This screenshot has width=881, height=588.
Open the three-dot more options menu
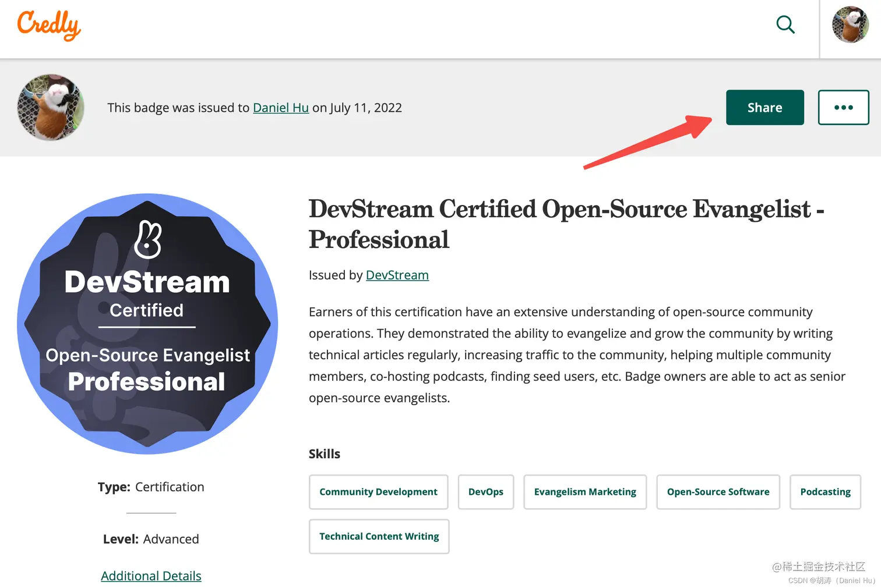tap(844, 107)
